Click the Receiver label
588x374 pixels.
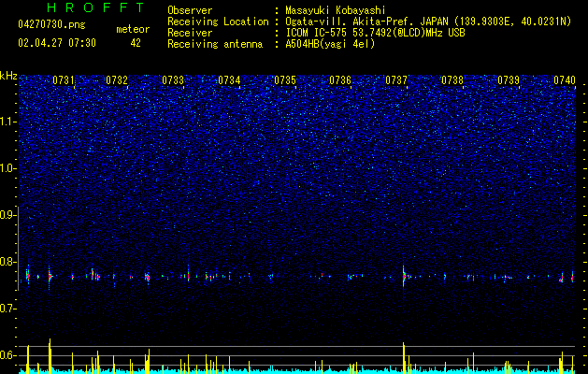190,33
